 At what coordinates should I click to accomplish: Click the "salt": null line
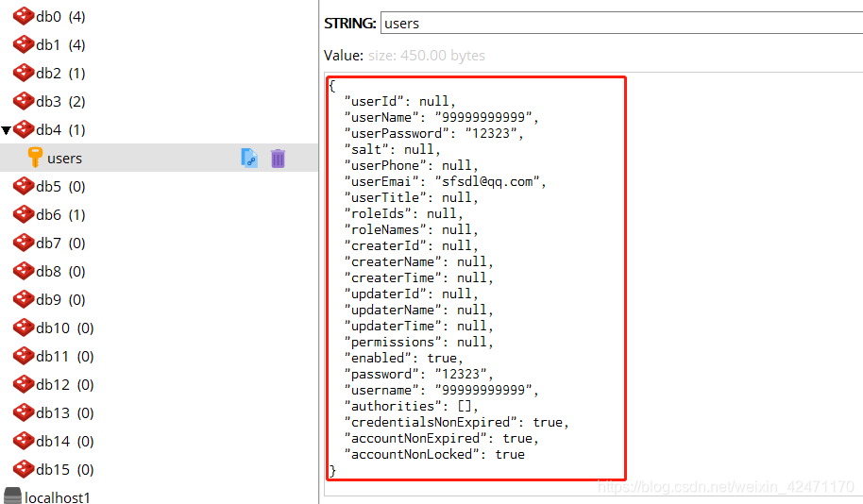click(393, 150)
